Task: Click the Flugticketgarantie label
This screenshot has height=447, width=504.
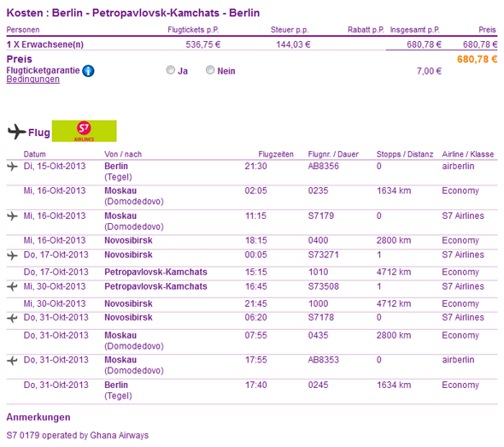Action: coord(43,70)
